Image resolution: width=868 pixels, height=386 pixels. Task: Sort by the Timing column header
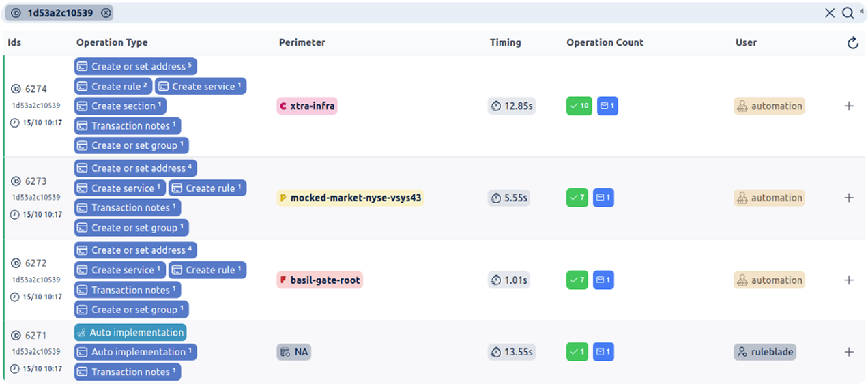pos(505,42)
